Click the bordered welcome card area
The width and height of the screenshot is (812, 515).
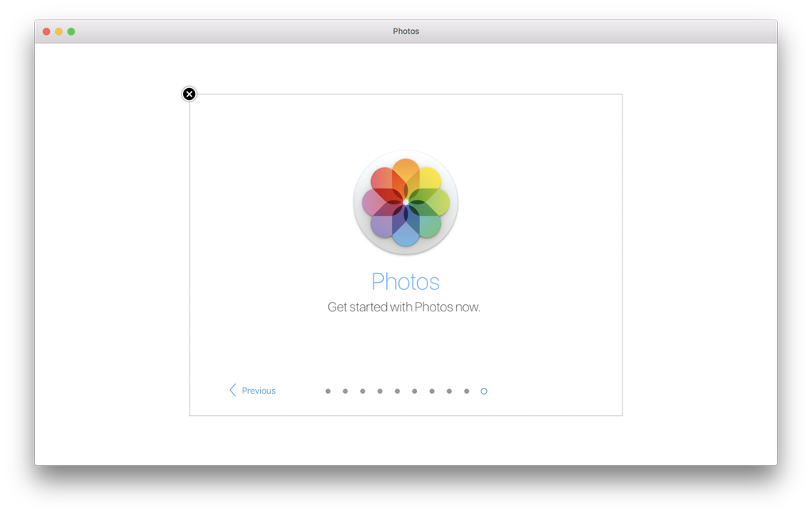coord(405,254)
